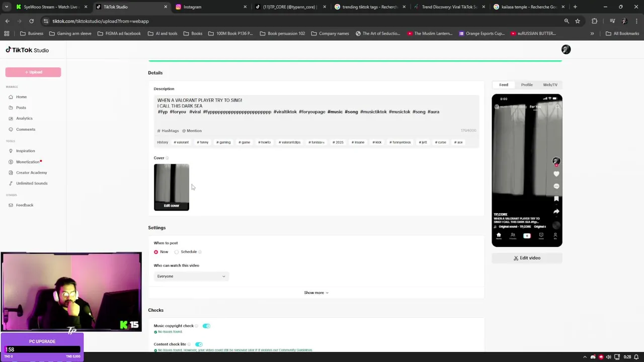
Task: Open the tab search dropdown arrow
Action: [x=7, y=7]
